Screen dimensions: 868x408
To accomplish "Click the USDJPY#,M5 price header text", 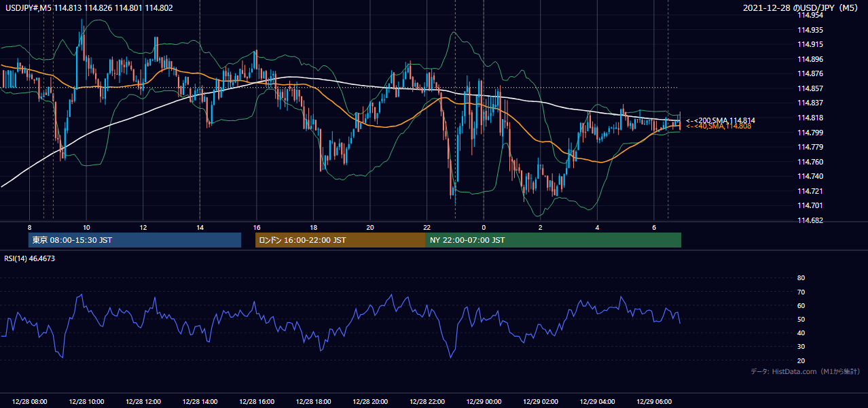I will point(89,7).
